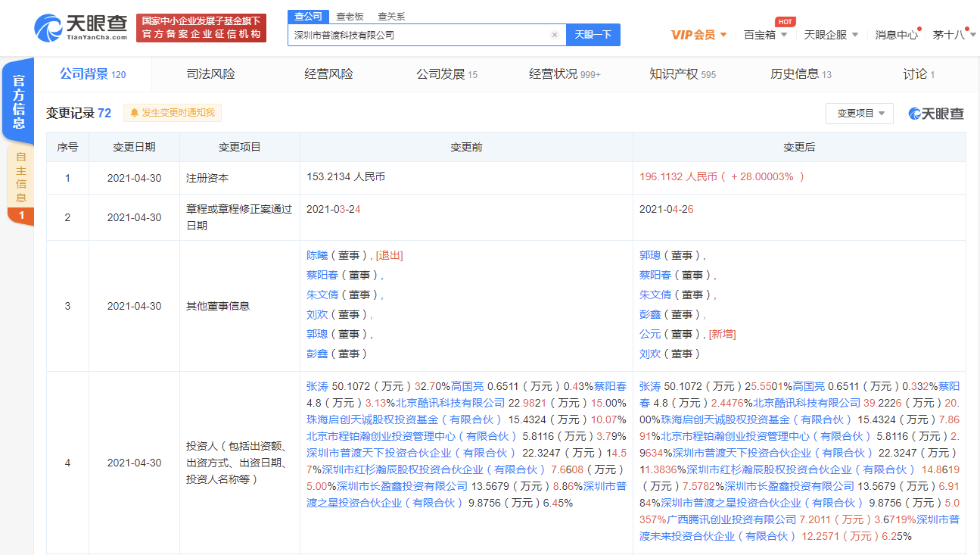The height and width of the screenshot is (555, 980).
Task: Open the 公司发展 tab
Action: click(447, 74)
